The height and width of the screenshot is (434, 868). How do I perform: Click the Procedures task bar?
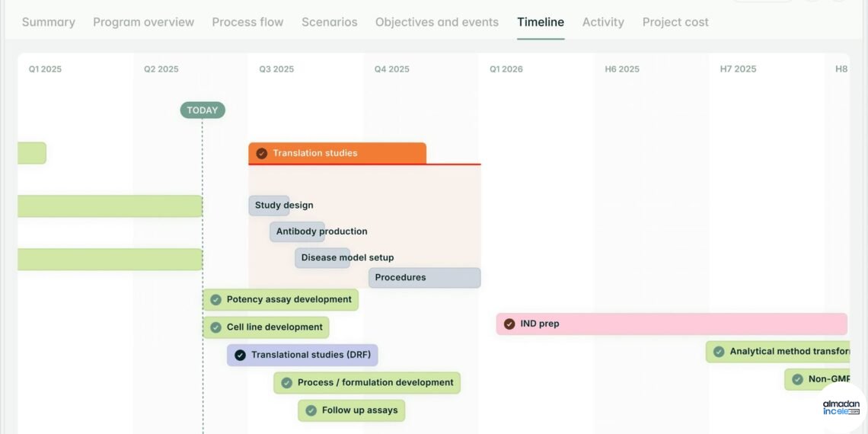pos(425,277)
